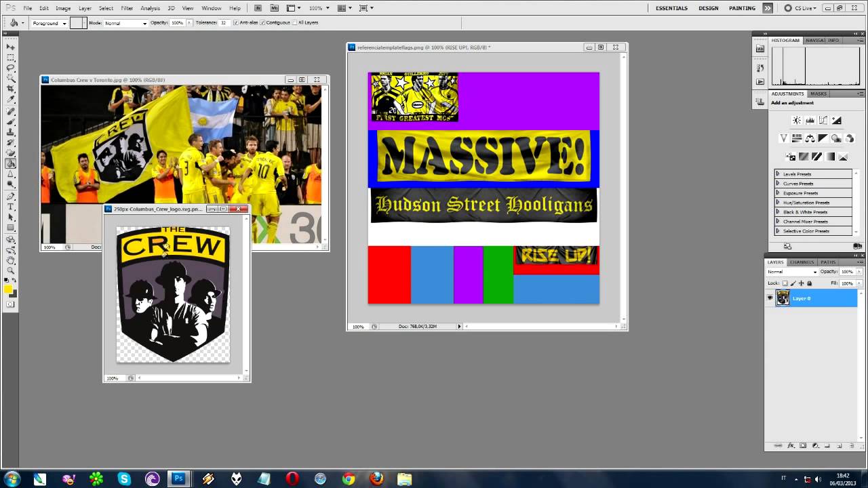The image size is (868, 488).
Task: Uncheck the Contiguous option
Action: pyautogui.click(x=262, y=22)
